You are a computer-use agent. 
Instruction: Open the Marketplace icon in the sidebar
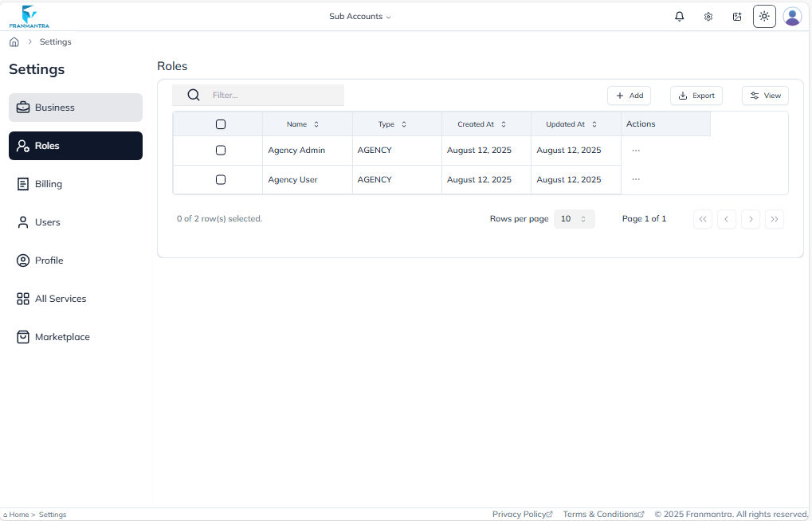point(22,336)
